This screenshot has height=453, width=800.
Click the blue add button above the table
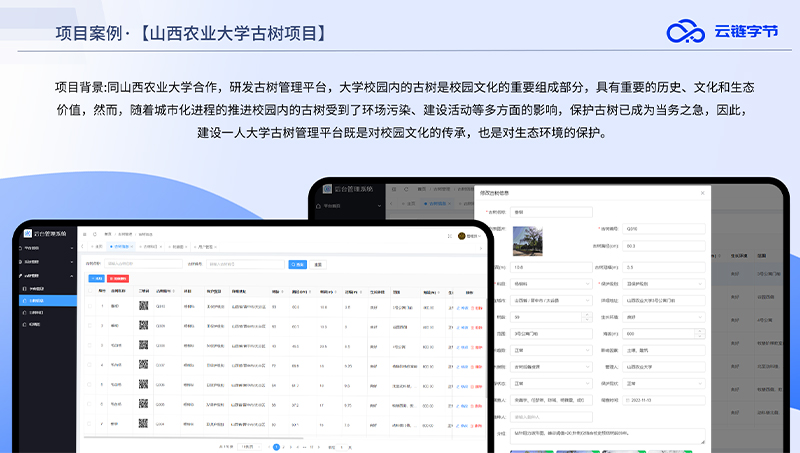click(96, 279)
